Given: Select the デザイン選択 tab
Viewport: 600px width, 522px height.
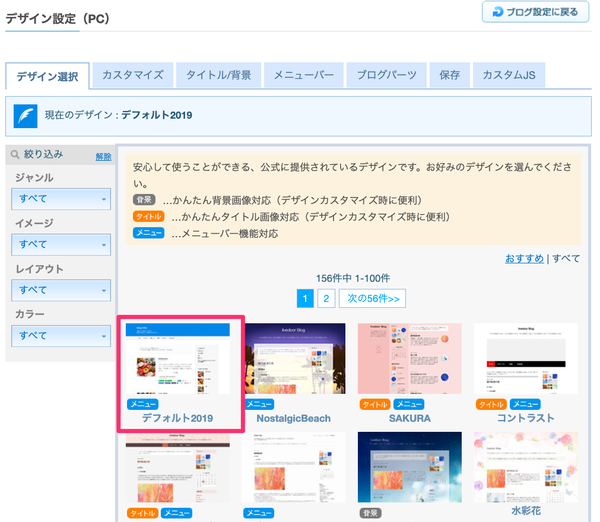Looking at the screenshot, I should (47, 76).
